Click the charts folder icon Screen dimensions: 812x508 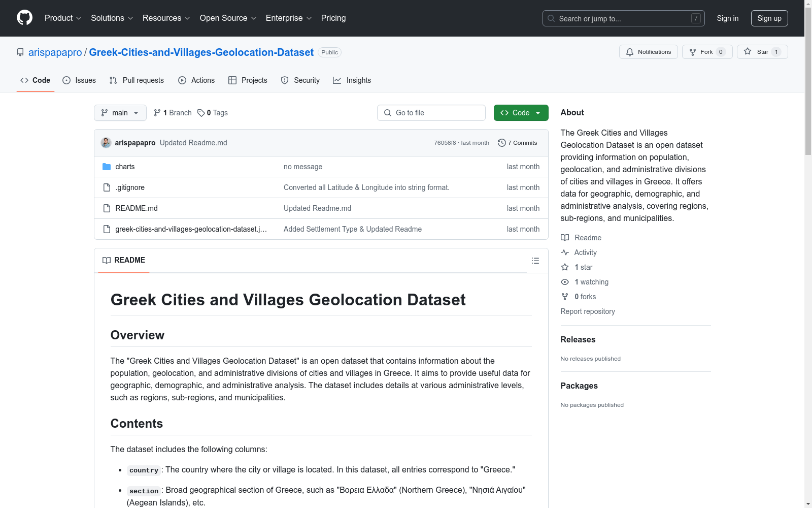pyautogui.click(x=107, y=167)
